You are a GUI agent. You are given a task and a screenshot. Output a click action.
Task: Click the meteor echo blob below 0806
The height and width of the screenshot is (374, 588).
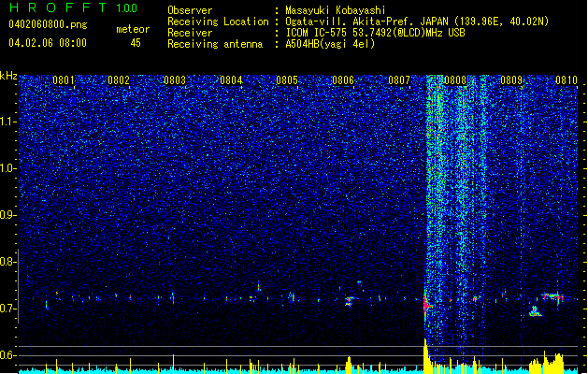(x=350, y=301)
